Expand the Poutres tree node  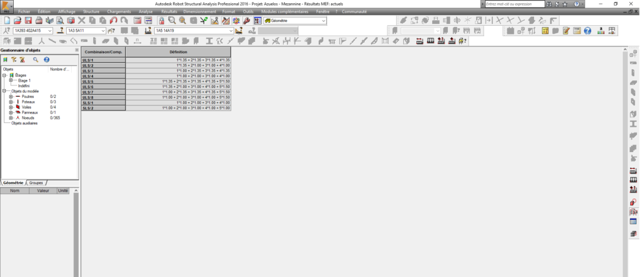tap(11, 97)
